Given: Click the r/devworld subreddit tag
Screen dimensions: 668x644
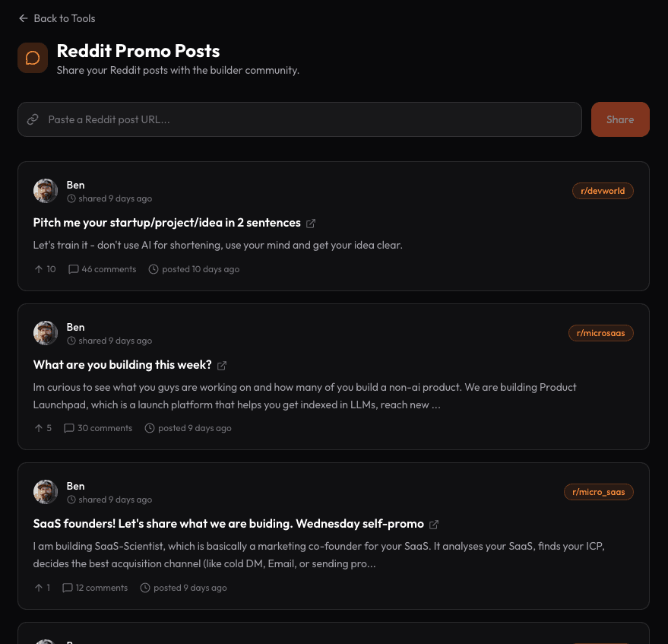Looking at the screenshot, I should point(603,191).
